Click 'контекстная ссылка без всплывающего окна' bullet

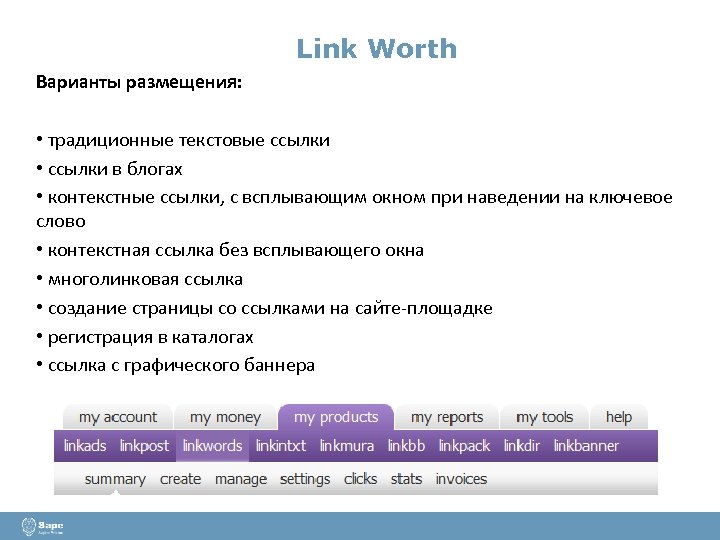[x=230, y=250]
